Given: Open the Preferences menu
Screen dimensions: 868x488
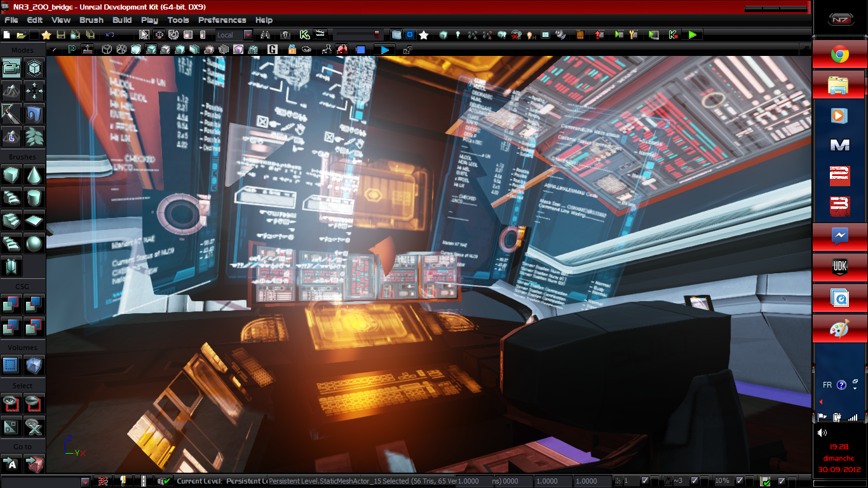Looking at the screenshot, I should (222, 20).
